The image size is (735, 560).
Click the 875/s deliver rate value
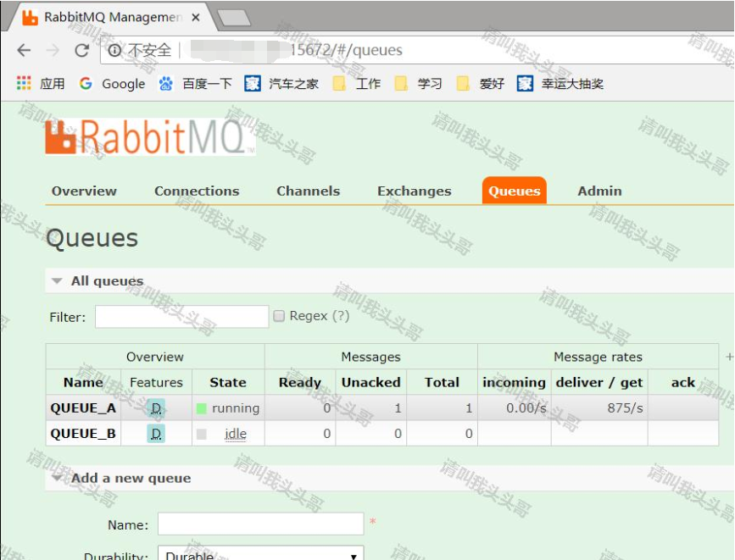(625, 408)
